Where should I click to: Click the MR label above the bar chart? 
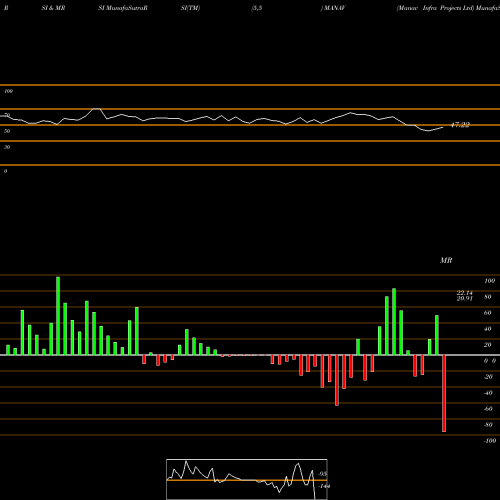[446, 260]
